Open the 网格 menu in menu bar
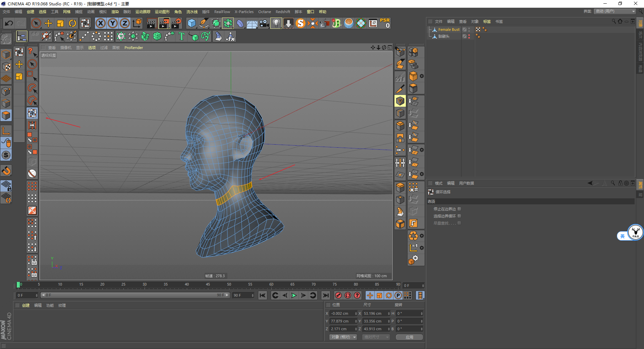This screenshot has height=349, width=644. pyautogui.click(x=67, y=12)
